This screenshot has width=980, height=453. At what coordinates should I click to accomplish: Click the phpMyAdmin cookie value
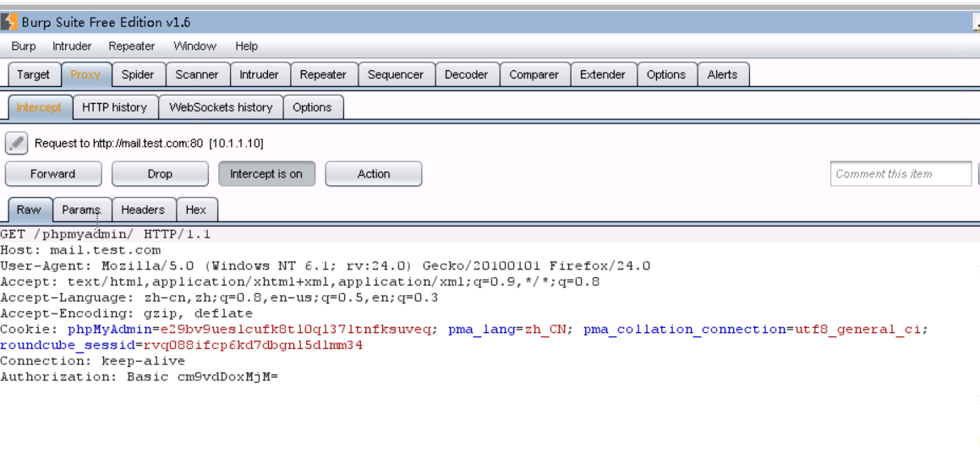296,330
